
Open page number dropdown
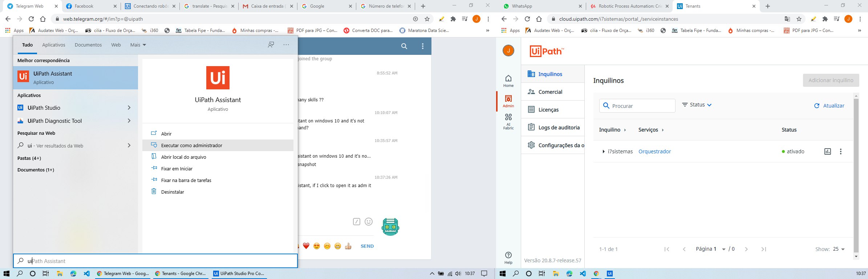(x=724, y=249)
